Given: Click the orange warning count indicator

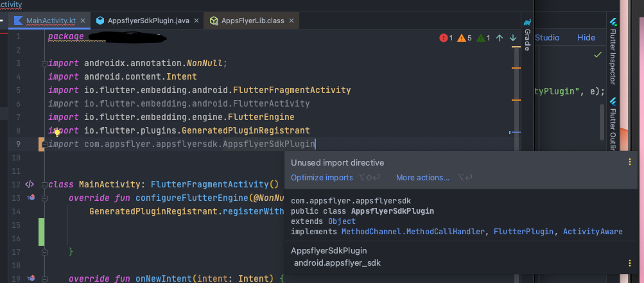Looking at the screenshot, I should coord(464,39).
